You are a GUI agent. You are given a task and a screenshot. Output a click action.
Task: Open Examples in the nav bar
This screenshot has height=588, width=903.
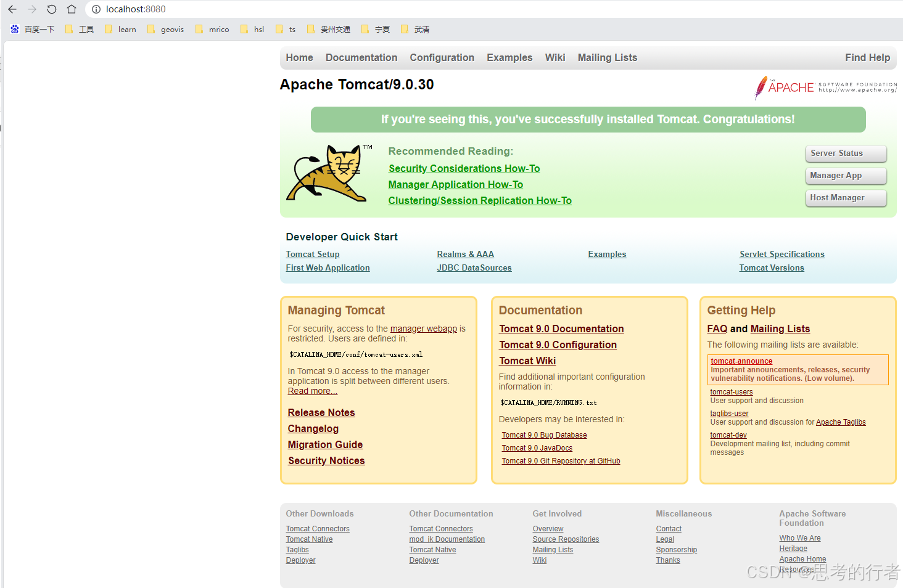click(x=509, y=57)
